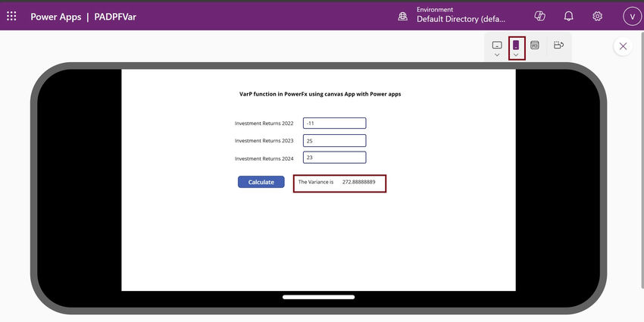The width and height of the screenshot is (644, 322).
Task: Click the Power Apps title link
Action: click(56, 17)
